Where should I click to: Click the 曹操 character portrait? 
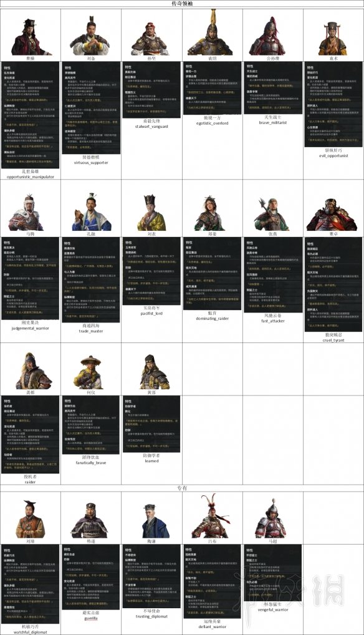[x=31, y=37]
